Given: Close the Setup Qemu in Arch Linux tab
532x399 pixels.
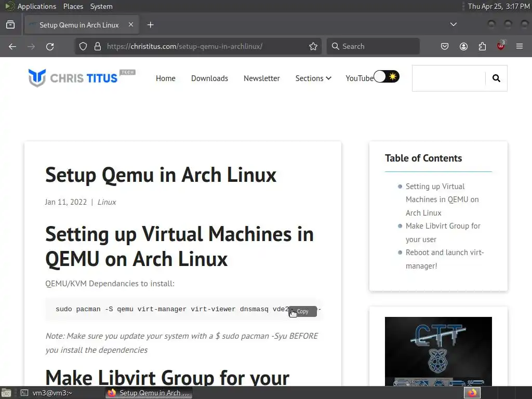Looking at the screenshot, I should tap(131, 25).
